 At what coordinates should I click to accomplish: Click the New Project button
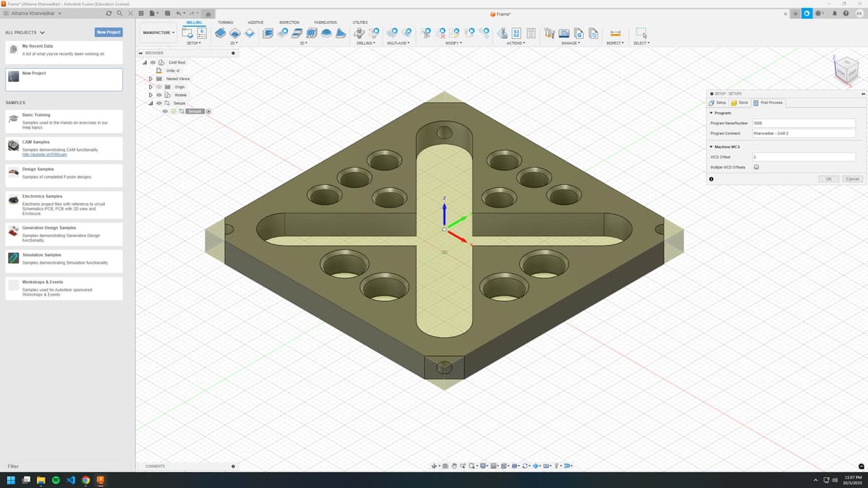coord(109,32)
